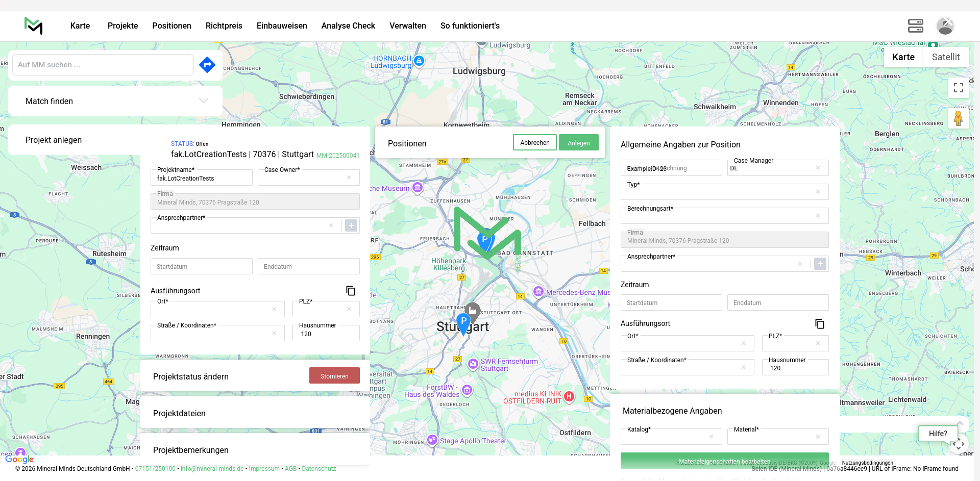Focus the Auf MM suchen search field
The height and width of the screenshot is (481, 980).
(103, 65)
